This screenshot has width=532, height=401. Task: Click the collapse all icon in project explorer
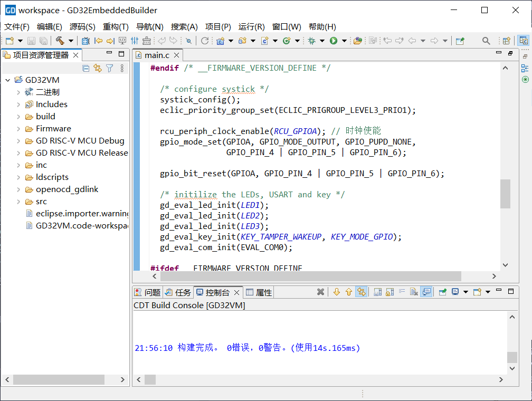(86, 68)
